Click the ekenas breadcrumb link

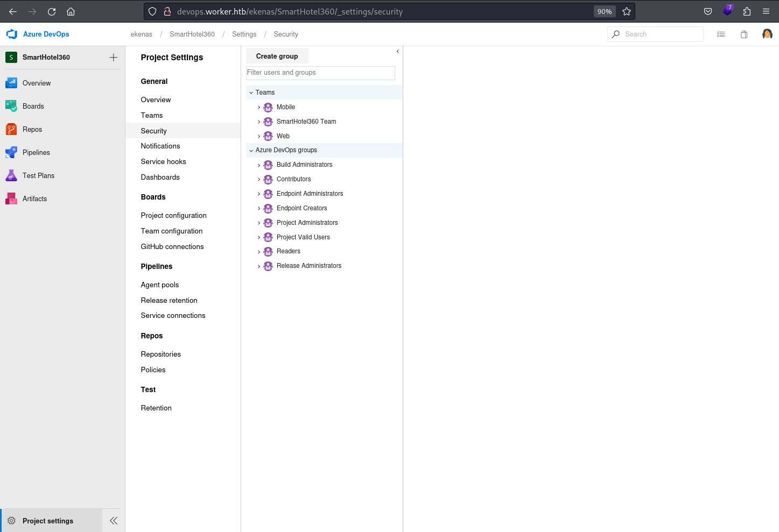pos(142,34)
